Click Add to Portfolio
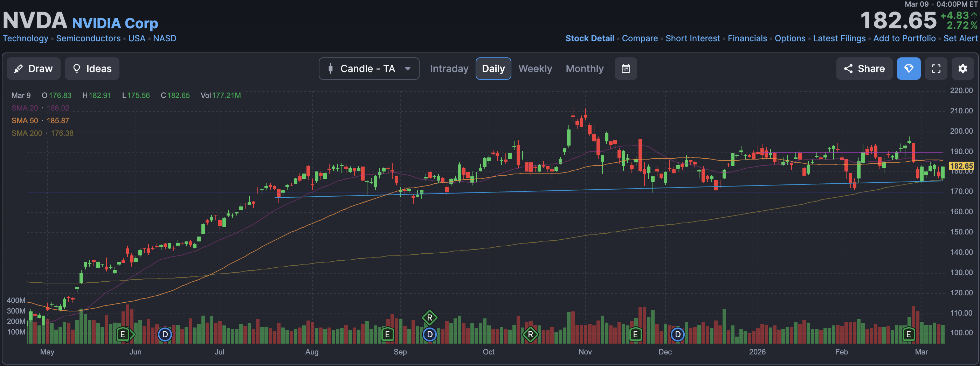This screenshot has width=980, height=366. click(x=904, y=38)
